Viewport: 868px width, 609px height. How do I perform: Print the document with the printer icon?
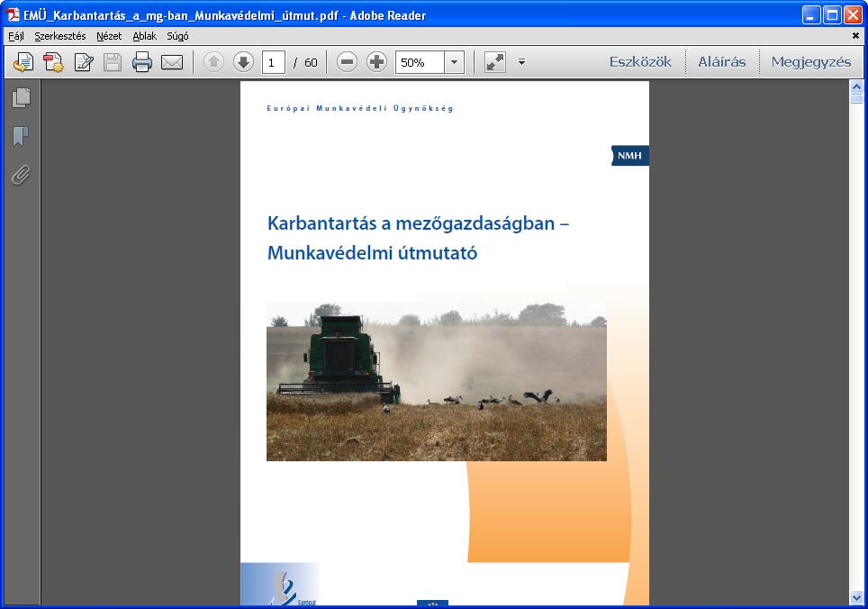point(142,62)
